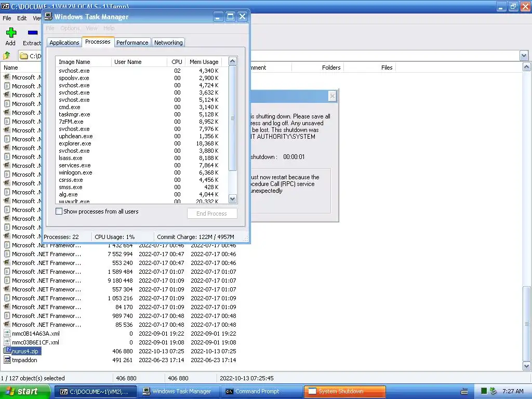
Task: Sort processes by User Name column
Action: (x=139, y=62)
